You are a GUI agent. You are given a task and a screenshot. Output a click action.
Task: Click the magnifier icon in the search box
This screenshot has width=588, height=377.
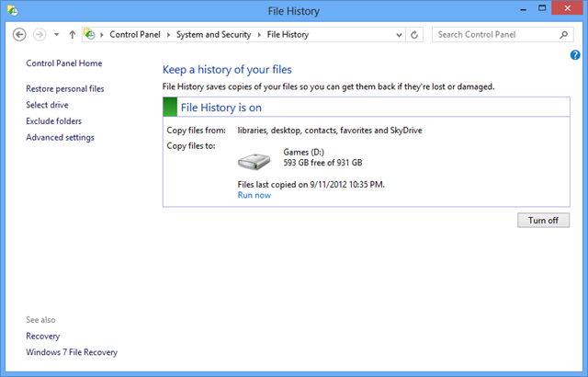[565, 34]
